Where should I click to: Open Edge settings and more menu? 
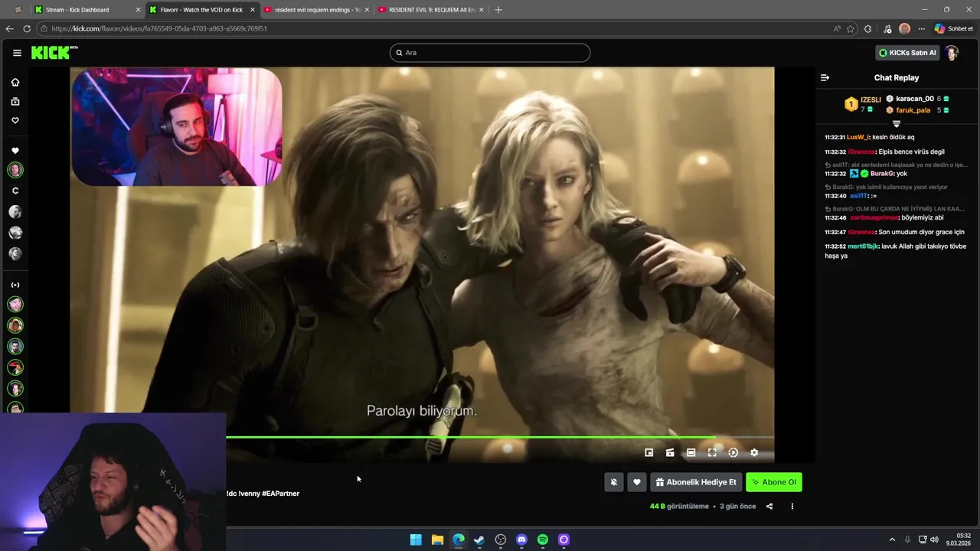[x=922, y=29]
